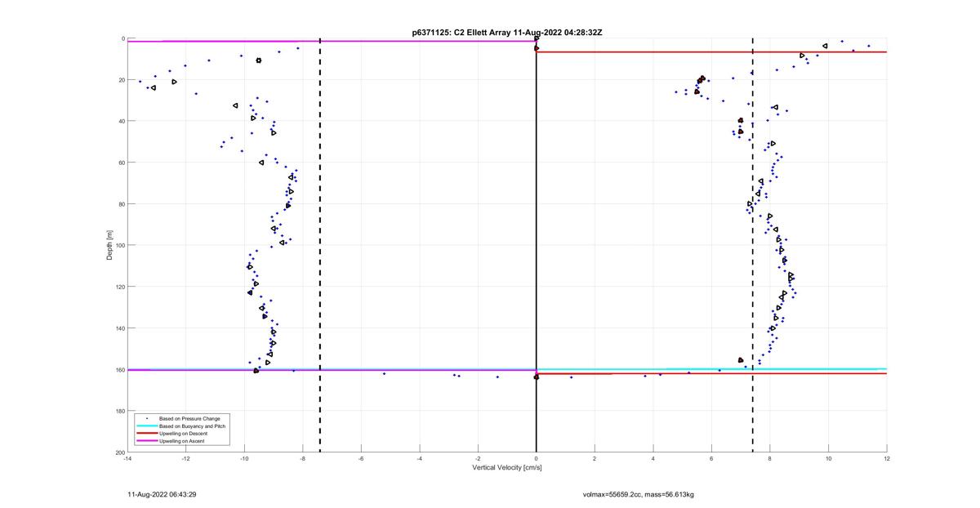Click the solid black zero-velocity vertical line
980x508 pixels.
[x=537, y=245]
